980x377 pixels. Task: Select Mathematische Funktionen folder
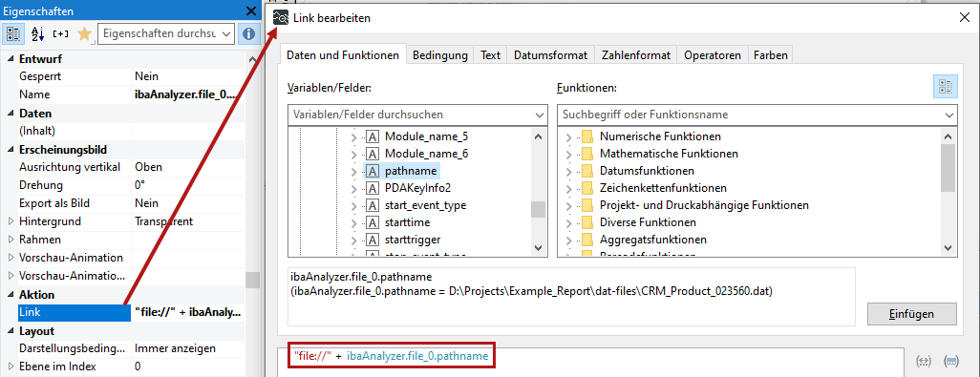[x=669, y=154]
